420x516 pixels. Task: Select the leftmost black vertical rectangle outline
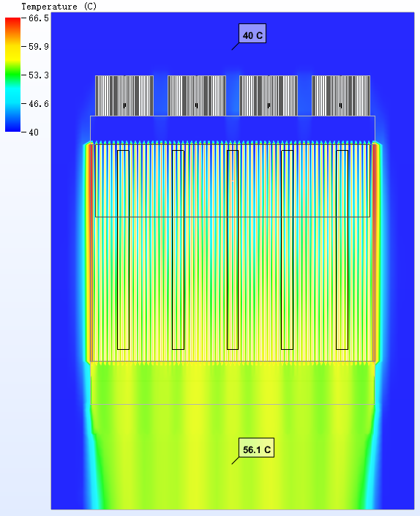point(124,250)
